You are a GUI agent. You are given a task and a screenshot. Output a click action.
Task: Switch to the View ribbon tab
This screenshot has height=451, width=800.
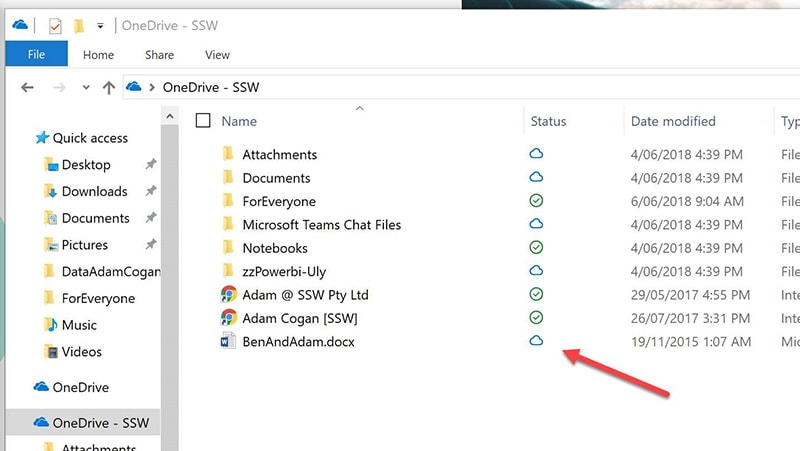[217, 55]
